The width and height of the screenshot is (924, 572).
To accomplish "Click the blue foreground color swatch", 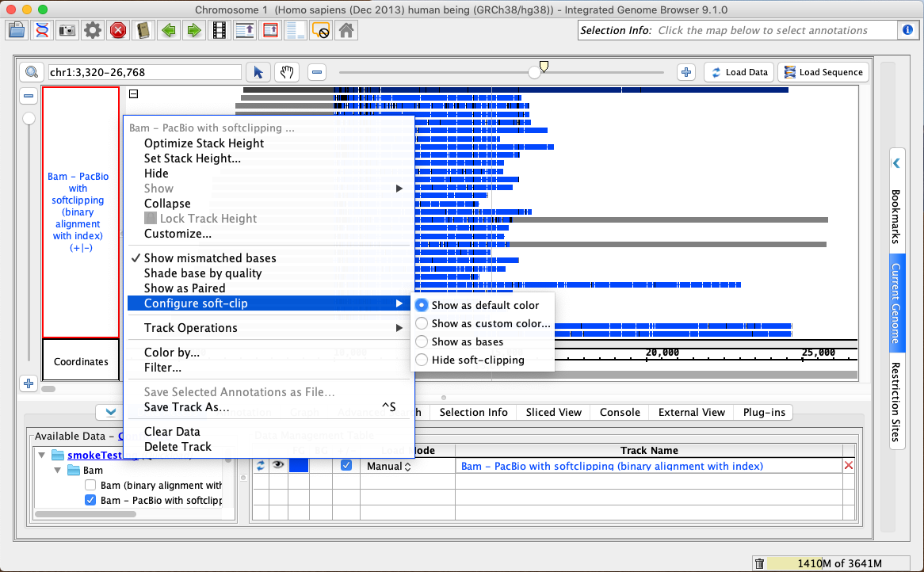I will [299, 465].
